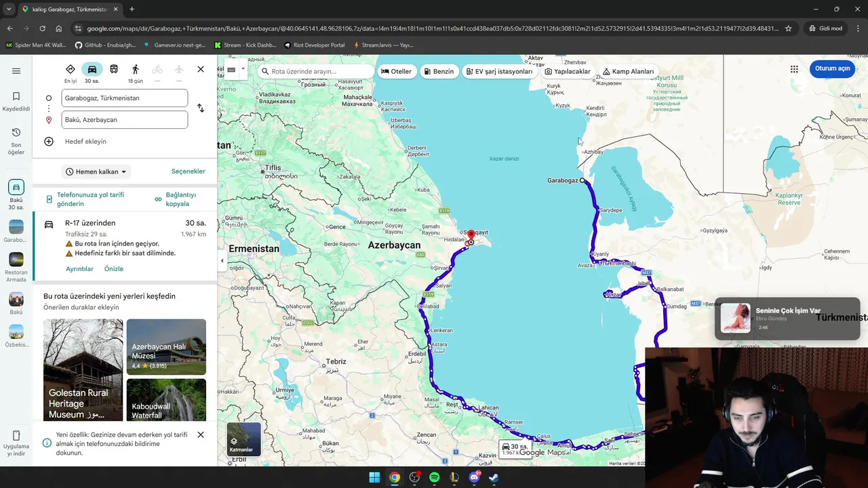The width and height of the screenshot is (868, 488).
Task: Open Bakü recent place sidebar thumbnail
Action: click(x=16, y=304)
